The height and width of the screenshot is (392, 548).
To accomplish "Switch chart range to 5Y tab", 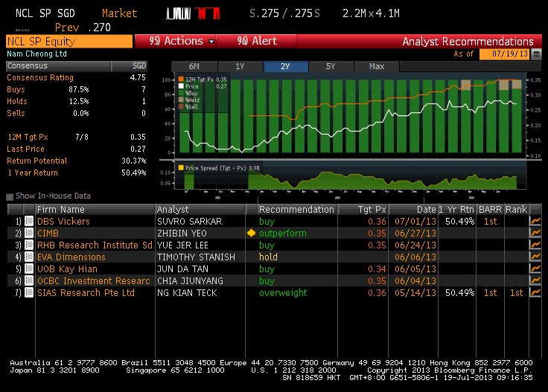I will 331,66.
